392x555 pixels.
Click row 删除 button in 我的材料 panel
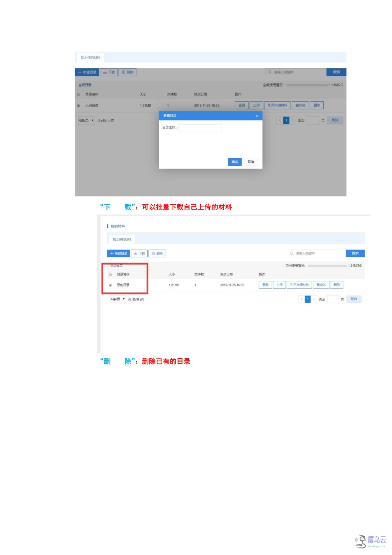(x=337, y=285)
